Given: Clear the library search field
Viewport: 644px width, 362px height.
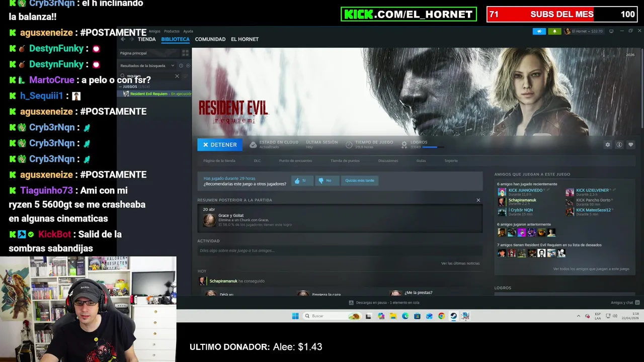Looking at the screenshot, I should [177, 76].
